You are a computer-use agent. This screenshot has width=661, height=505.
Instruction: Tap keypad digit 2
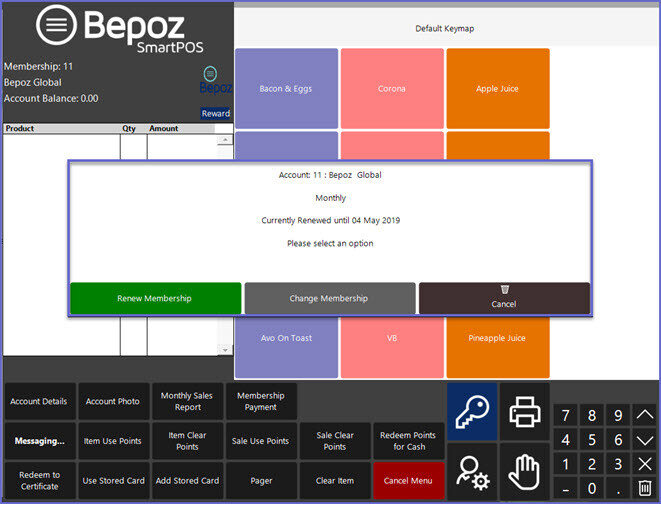[592, 464]
